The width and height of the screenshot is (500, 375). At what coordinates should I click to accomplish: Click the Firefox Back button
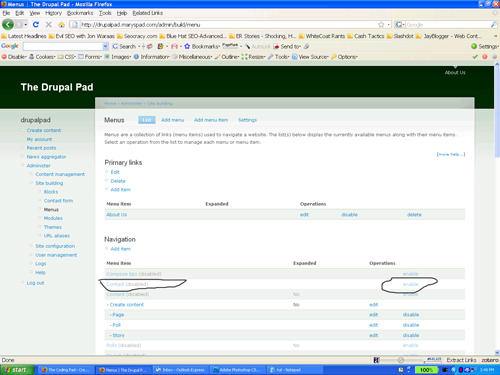pyautogui.click(x=8, y=24)
